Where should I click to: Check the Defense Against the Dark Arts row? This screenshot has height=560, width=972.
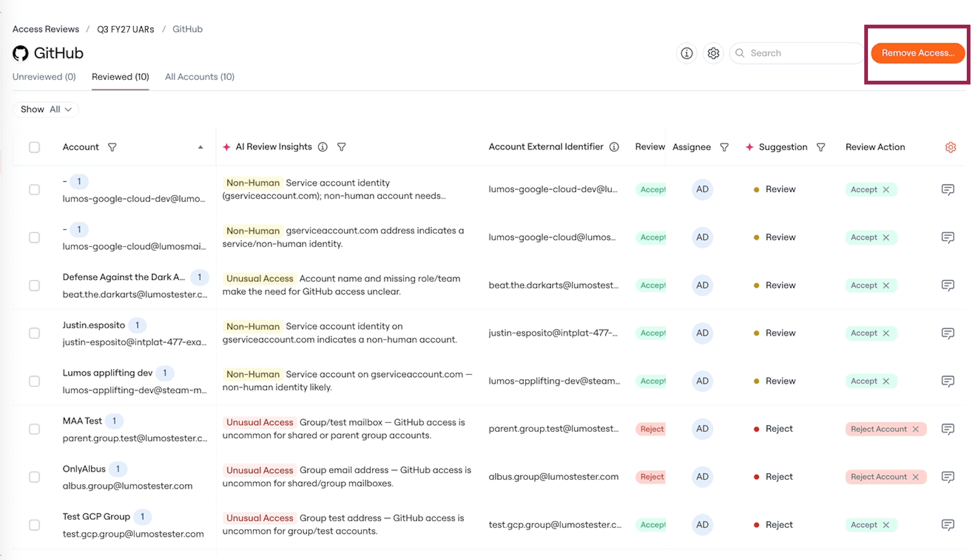(x=35, y=286)
